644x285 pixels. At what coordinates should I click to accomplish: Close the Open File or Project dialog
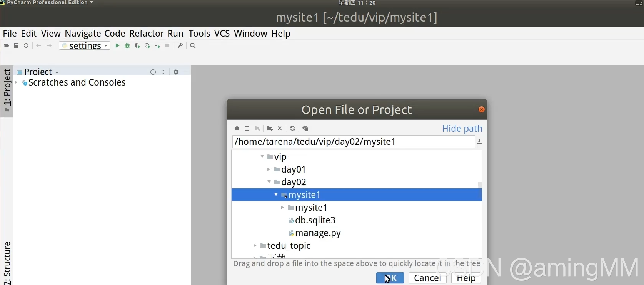[x=481, y=109]
